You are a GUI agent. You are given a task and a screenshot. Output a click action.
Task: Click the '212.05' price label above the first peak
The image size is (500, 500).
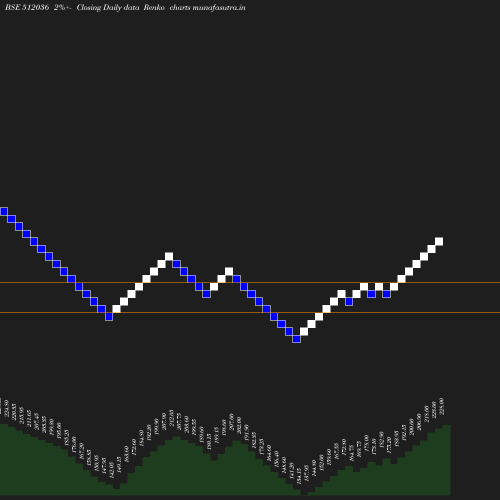(x=172, y=418)
